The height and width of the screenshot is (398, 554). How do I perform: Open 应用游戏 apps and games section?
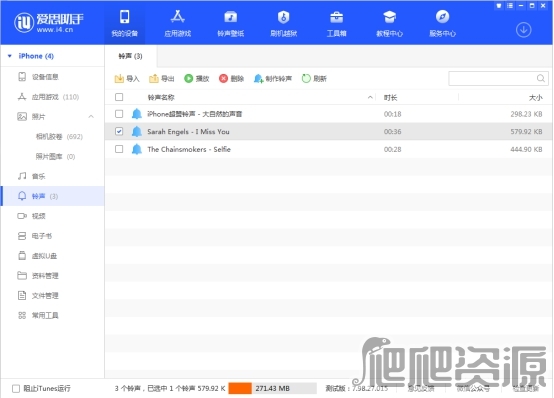click(177, 24)
